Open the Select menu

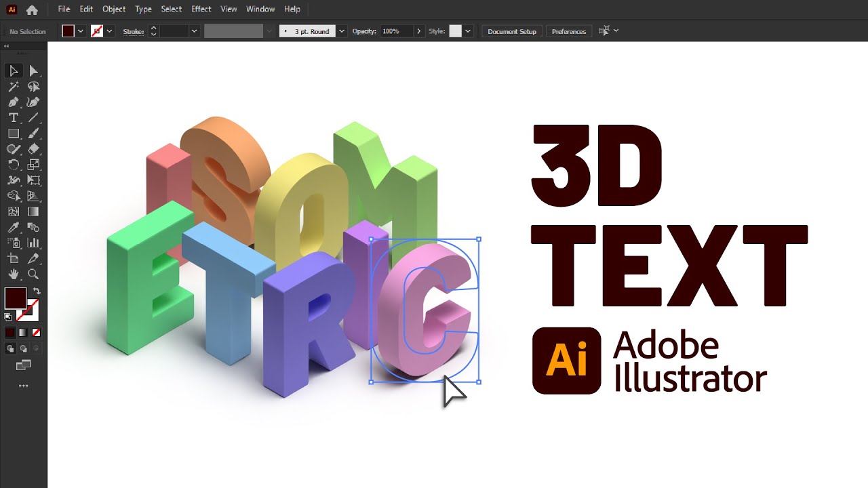tap(172, 9)
